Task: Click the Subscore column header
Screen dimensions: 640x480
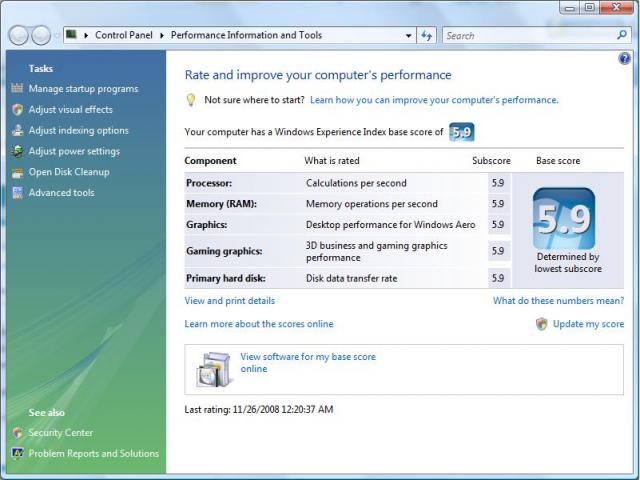Action: click(x=491, y=161)
